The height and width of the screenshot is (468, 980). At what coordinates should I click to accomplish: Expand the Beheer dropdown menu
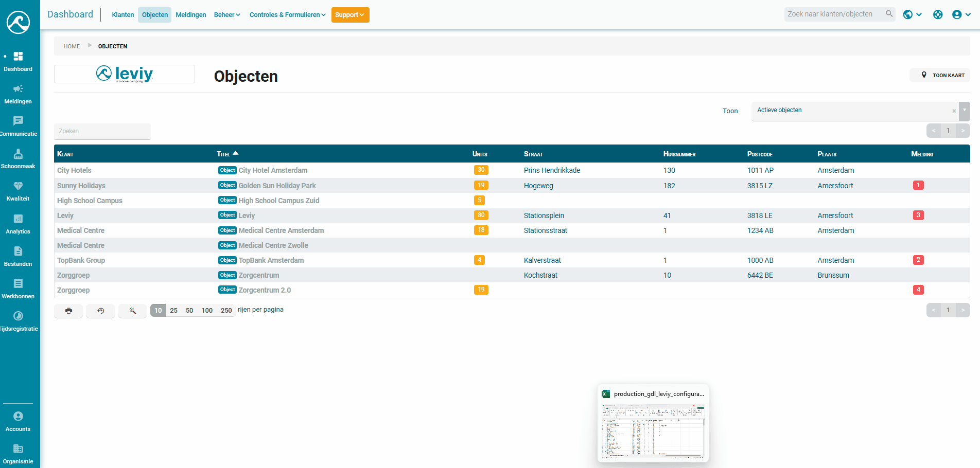pos(227,15)
